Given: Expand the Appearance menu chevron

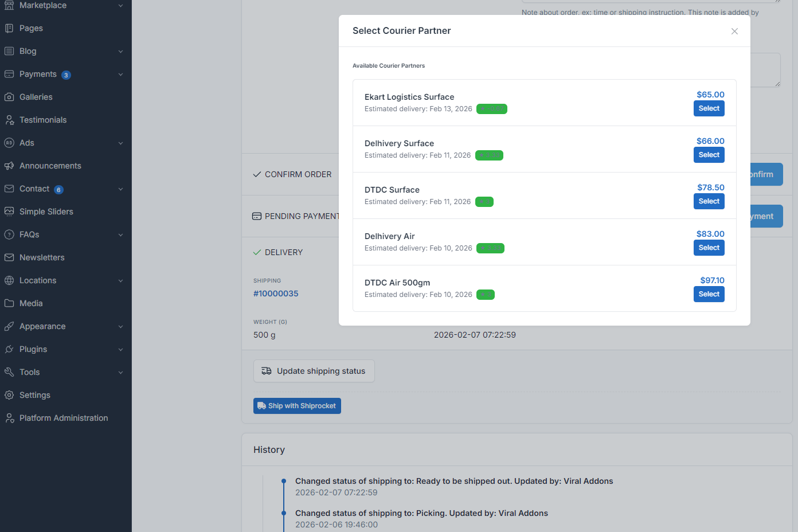Looking at the screenshot, I should click(x=120, y=327).
